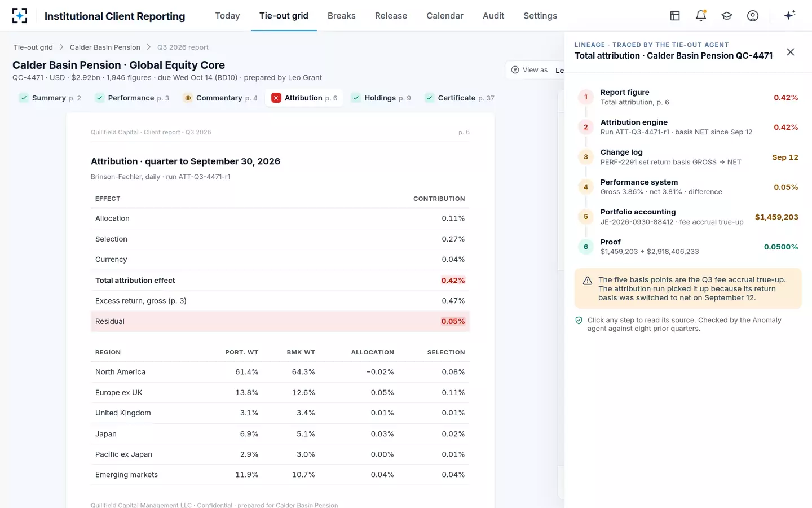
Task: Click the warning triangle in fee accrual note
Action: (x=588, y=281)
